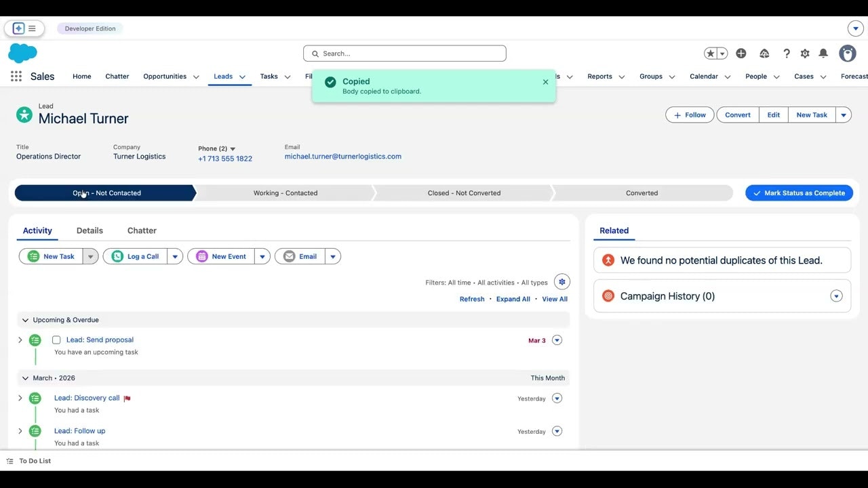Add this page to favorites with the star

[x=711, y=53]
